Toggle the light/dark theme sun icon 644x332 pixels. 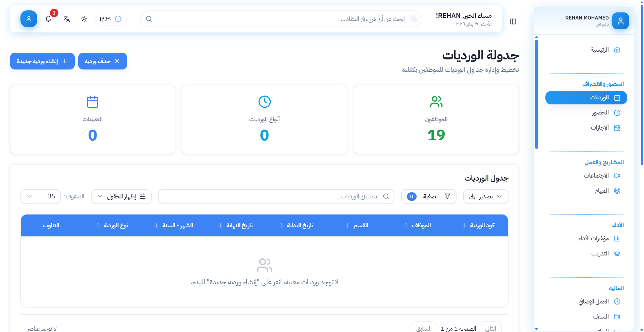pos(84,19)
